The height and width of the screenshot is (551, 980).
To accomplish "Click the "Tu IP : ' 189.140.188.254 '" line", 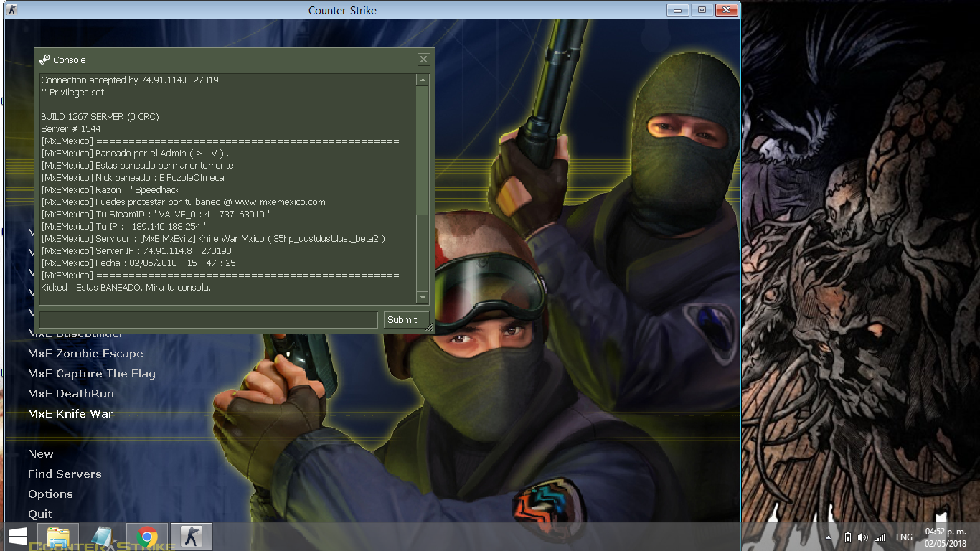I will point(123,227).
